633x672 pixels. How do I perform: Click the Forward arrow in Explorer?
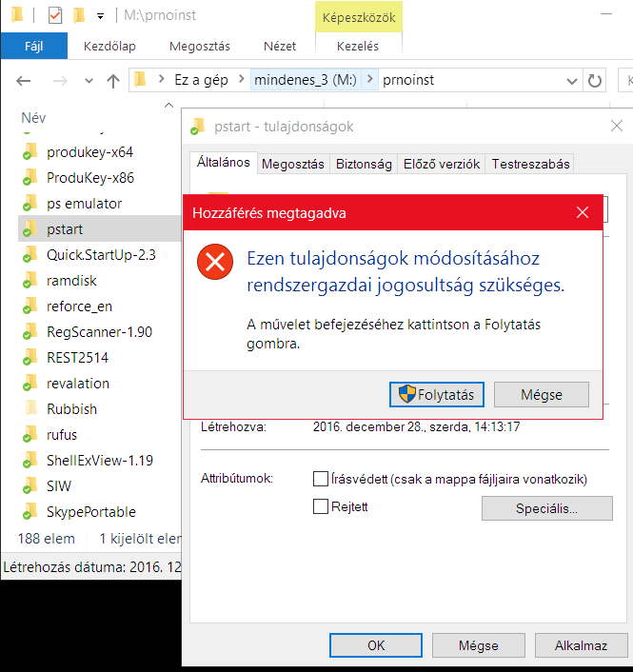click(x=60, y=81)
